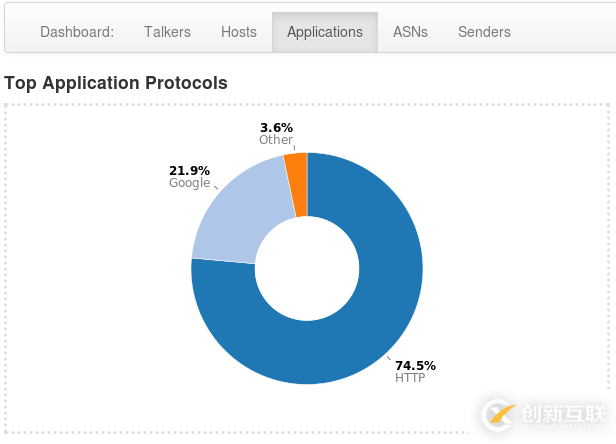Click the Google text label
This screenshot has height=444, width=616.
pyautogui.click(x=189, y=183)
